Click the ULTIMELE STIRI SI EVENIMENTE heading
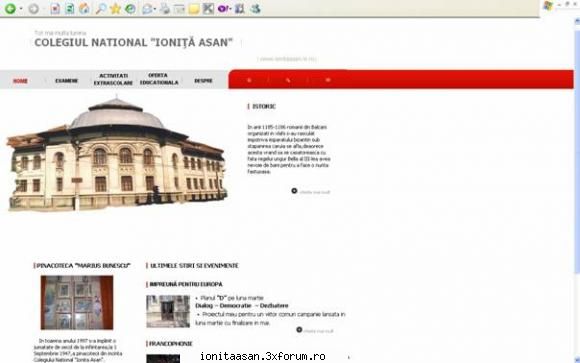The width and height of the screenshot is (580, 363). 194,266
